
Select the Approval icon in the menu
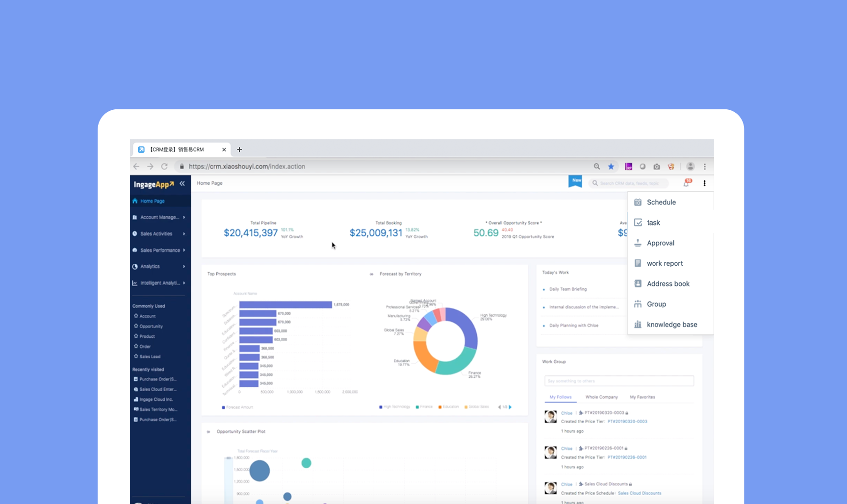pyautogui.click(x=638, y=243)
